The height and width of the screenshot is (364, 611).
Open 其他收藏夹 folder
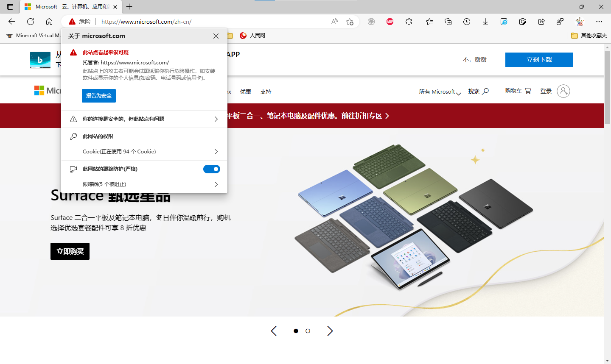[x=589, y=36]
